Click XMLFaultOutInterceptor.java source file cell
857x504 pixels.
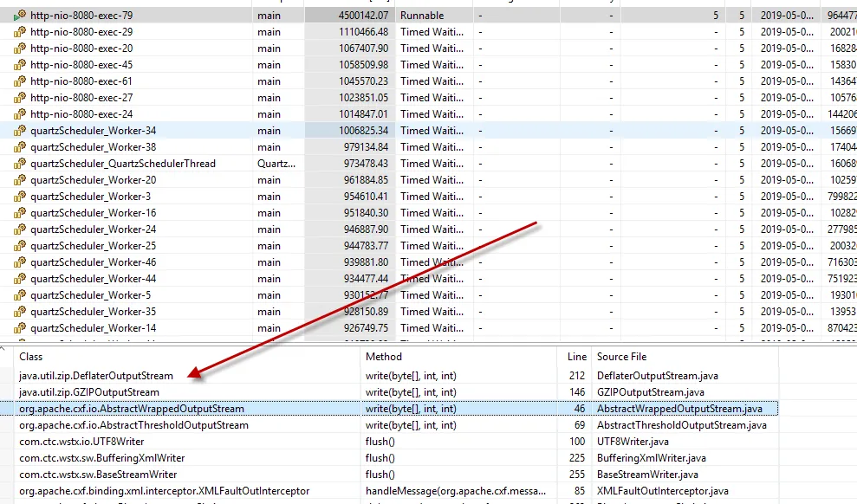(662, 491)
